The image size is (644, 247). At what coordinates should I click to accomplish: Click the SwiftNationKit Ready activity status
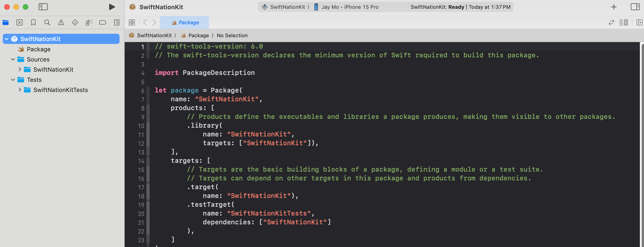point(461,7)
